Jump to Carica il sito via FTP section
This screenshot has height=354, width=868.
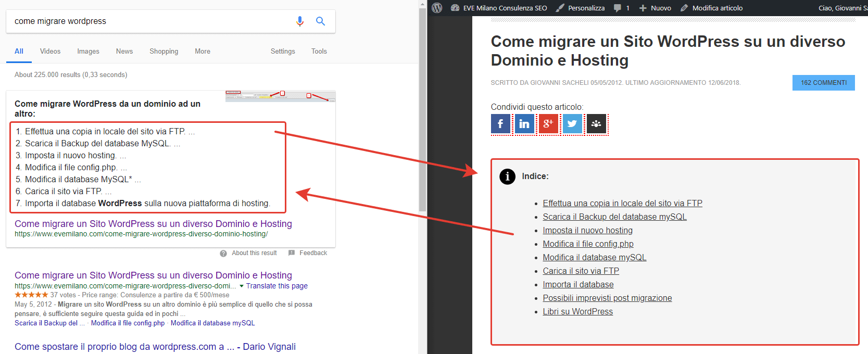point(581,271)
